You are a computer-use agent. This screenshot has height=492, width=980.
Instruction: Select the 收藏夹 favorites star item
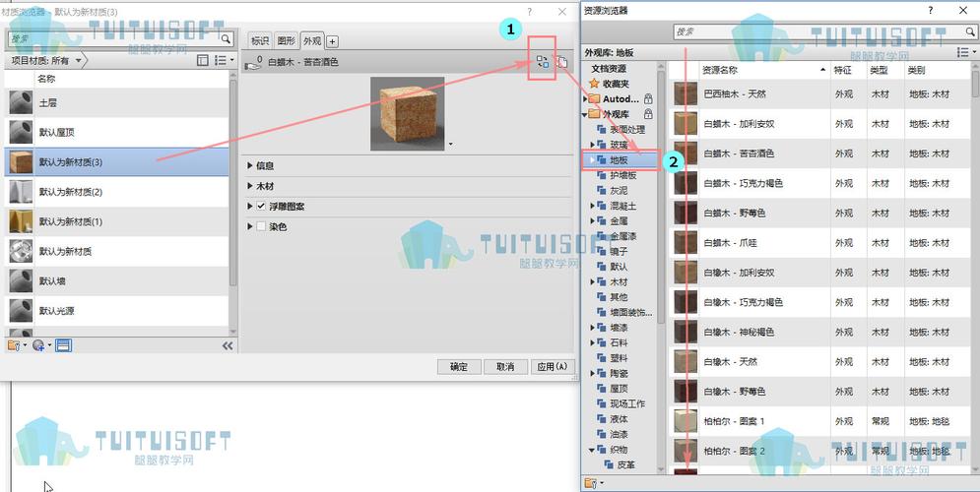tap(610, 84)
